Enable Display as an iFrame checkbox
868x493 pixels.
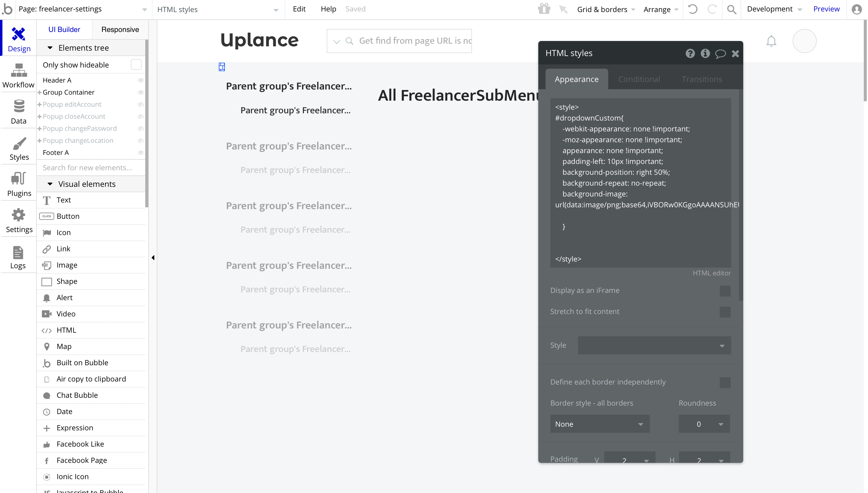(725, 291)
